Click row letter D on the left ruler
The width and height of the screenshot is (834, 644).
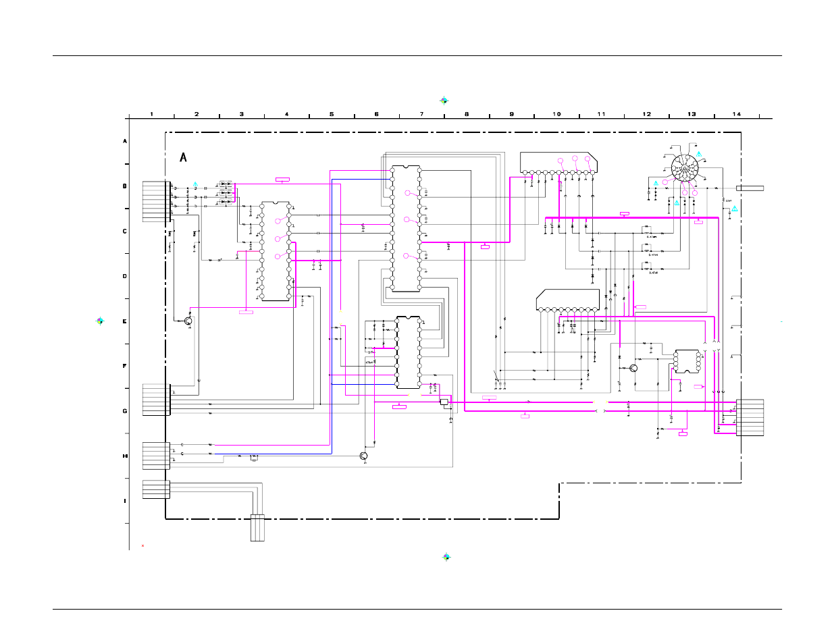pyautogui.click(x=124, y=276)
